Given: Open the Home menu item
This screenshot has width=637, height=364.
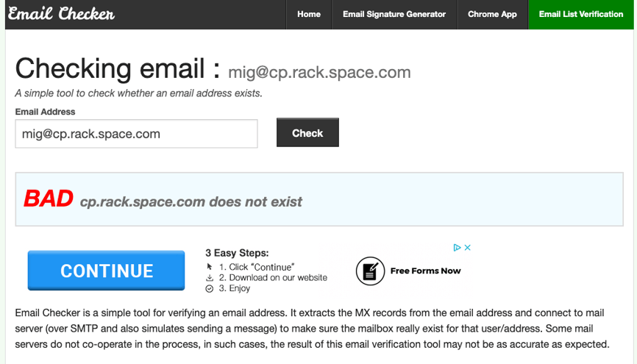Looking at the screenshot, I should pos(309,14).
